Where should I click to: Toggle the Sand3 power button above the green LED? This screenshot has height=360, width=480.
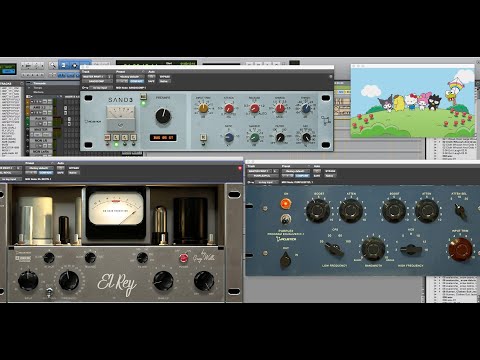coord(143,97)
